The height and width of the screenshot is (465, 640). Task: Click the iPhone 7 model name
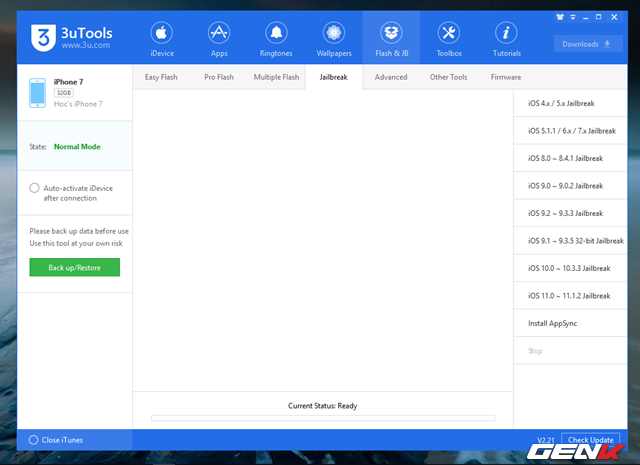(x=68, y=82)
